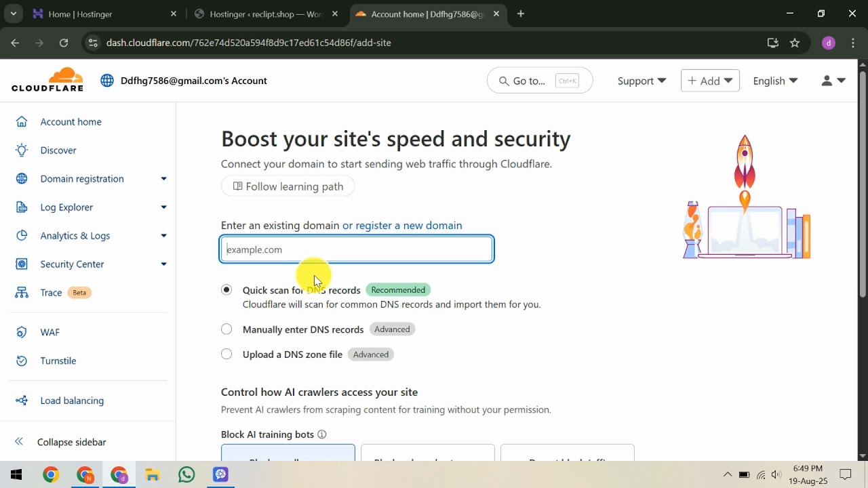Click the browser address bar URL
Screen dimensions: 868x488
249,43
